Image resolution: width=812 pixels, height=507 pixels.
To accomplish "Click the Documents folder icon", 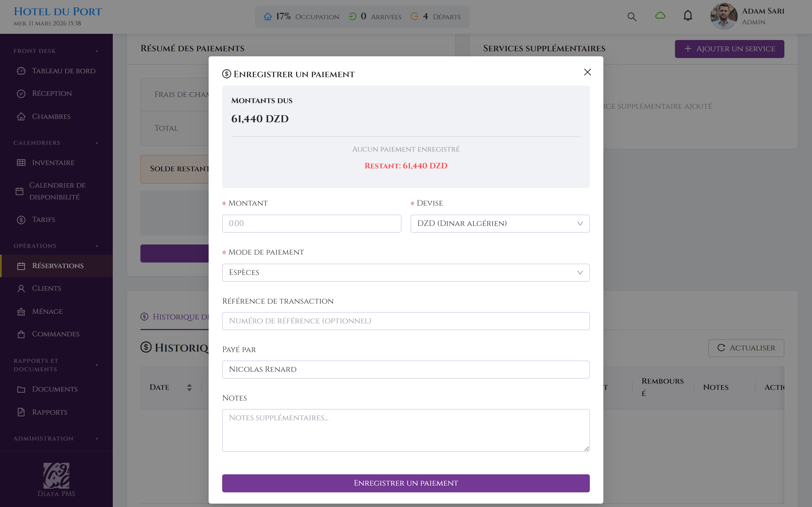I will [21, 389].
